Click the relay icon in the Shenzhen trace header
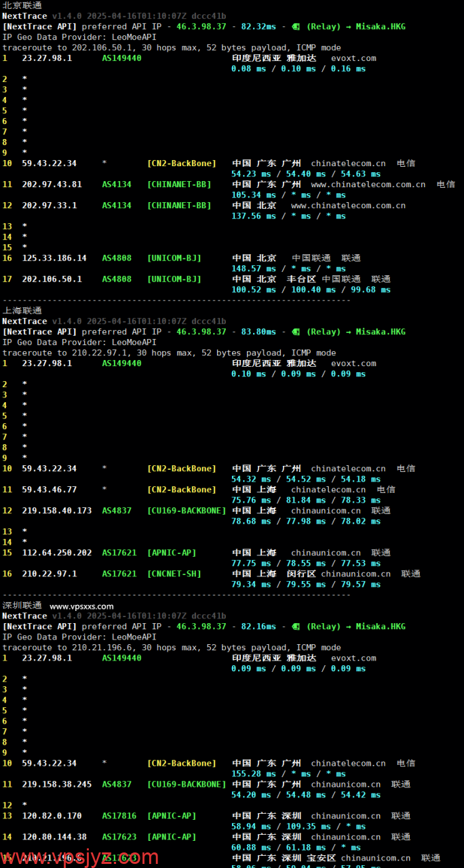The width and height of the screenshot is (464, 868). click(296, 627)
